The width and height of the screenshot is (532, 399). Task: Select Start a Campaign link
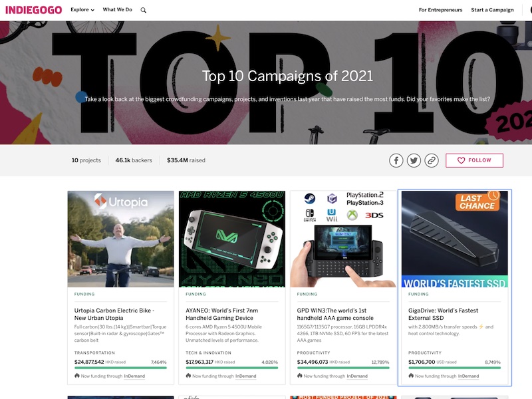coord(492,10)
